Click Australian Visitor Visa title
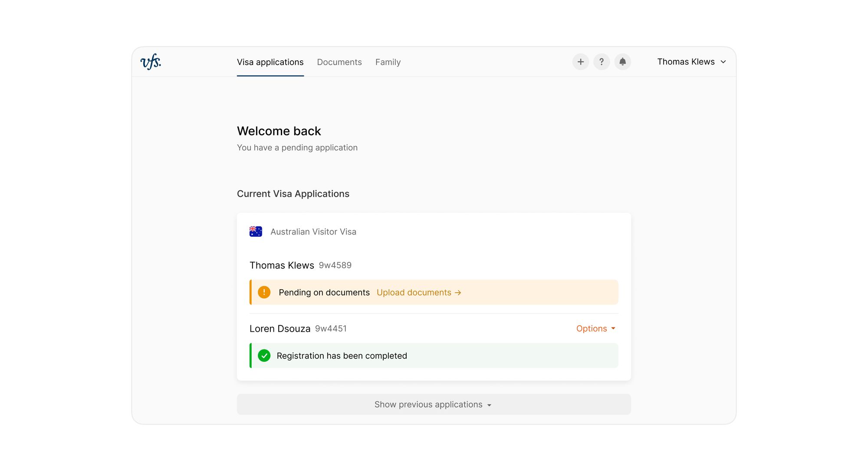 (313, 232)
